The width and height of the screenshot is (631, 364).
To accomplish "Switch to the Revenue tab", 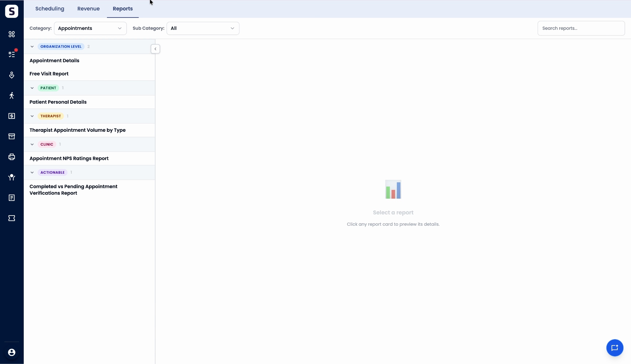I will click(x=88, y=9).
